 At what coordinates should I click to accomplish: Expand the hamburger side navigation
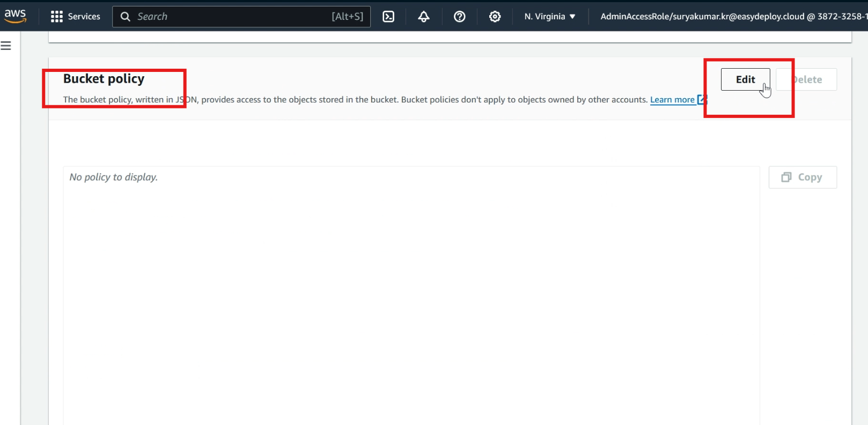6,46
